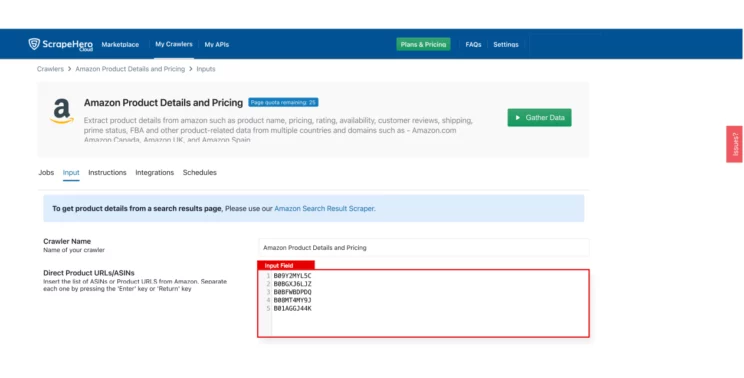Click Amazon Product Details and Pricing breadcrumb

[x=130, y=69]
